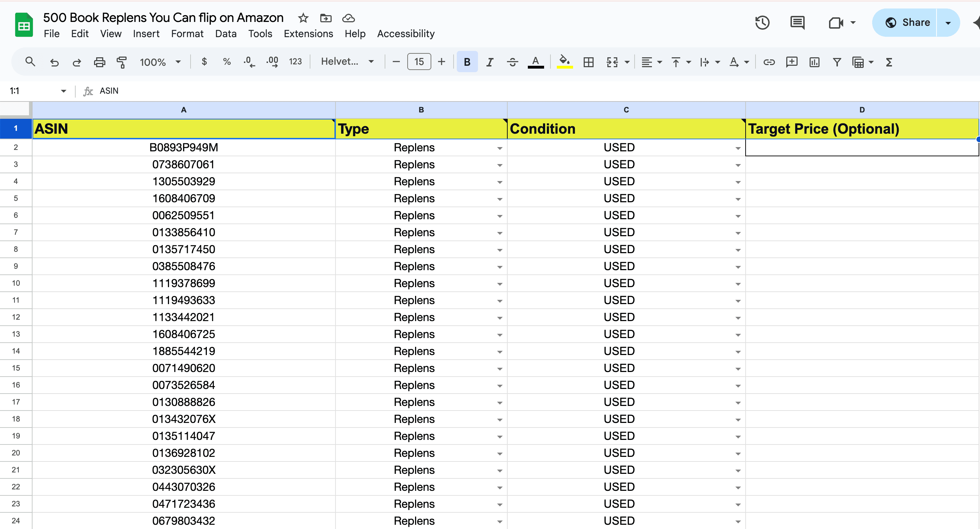Open the Extensions menu
This screenshot has width=980, height=529.
click(x=308, y=34)
